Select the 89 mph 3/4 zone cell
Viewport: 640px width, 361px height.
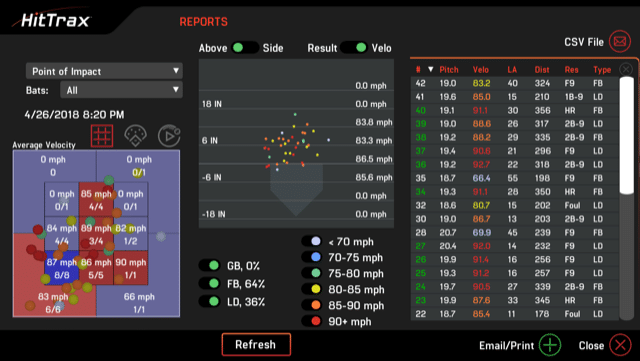tap(96, 234)
